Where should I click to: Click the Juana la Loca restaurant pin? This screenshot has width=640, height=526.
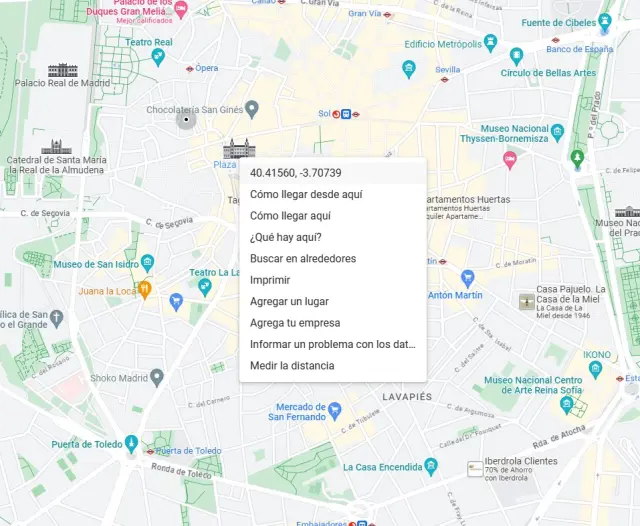click(144, 290)
